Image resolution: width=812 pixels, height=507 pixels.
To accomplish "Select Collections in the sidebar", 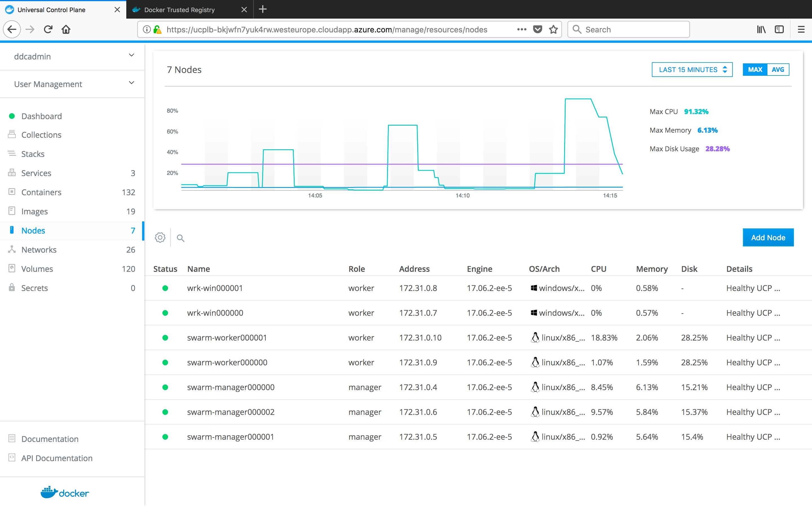I will [x=41, y=134].
